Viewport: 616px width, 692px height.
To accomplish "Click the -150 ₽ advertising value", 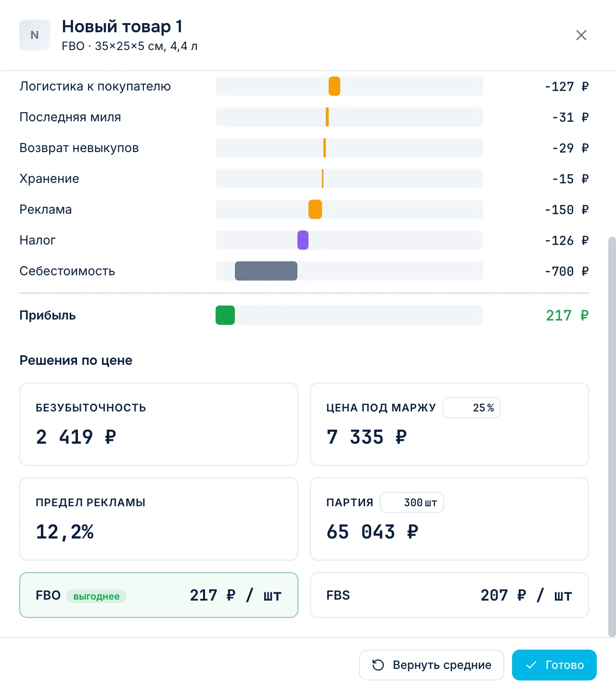I will pyautogui.click(x=566, y=210).
